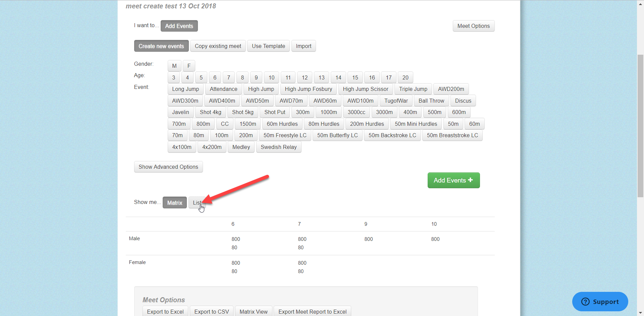Image resolution: width=644 pixels, height=316 pixels.
Task: Select the Copy existing meet tab
Action: 218,46
